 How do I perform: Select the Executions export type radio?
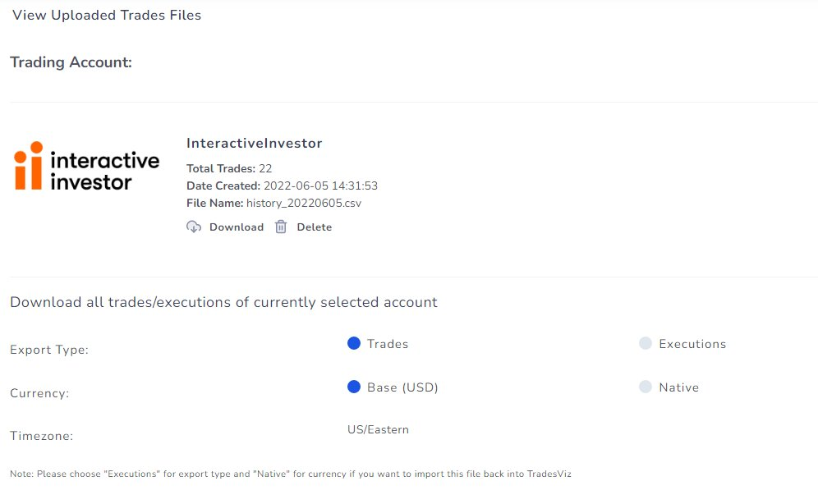coord(646,343)
